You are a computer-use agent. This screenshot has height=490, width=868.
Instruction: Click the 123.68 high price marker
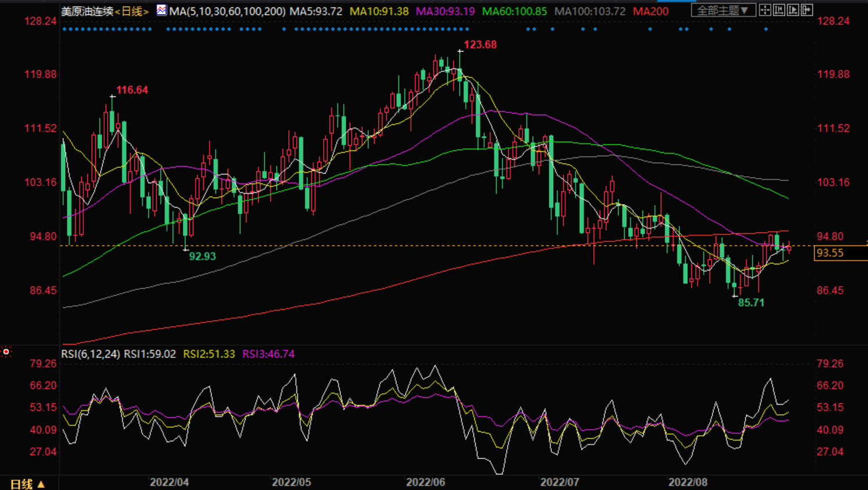[480, 45]
